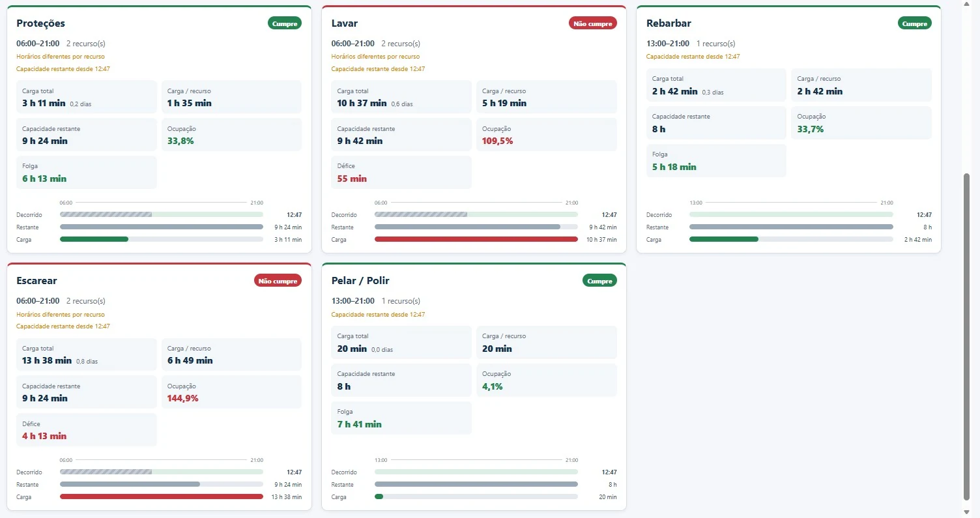Click Capacidade restante 9 h 42 min in Lavar
980x518 pixels.
[360, 141]
